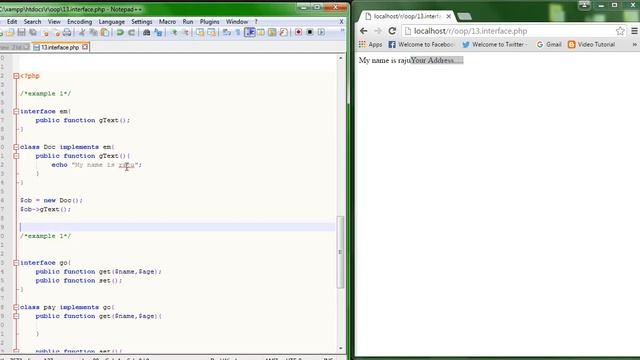640x360 pixels.
Task: Click the Chrome Back arrow button
Action: point(364,31)
